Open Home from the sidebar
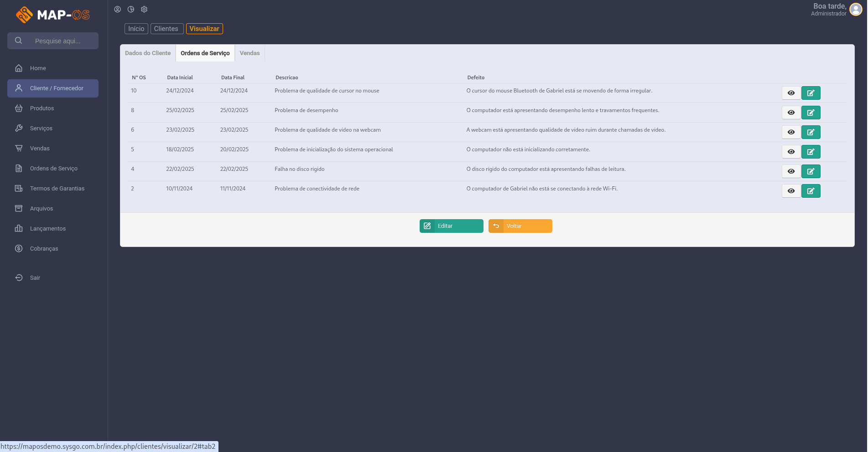 (x=53, y=68)
